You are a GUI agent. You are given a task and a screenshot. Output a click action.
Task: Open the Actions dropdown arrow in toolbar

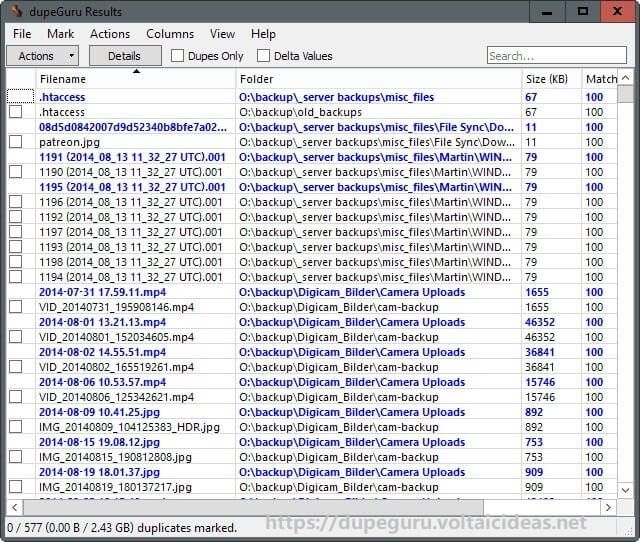click(71, 55)
